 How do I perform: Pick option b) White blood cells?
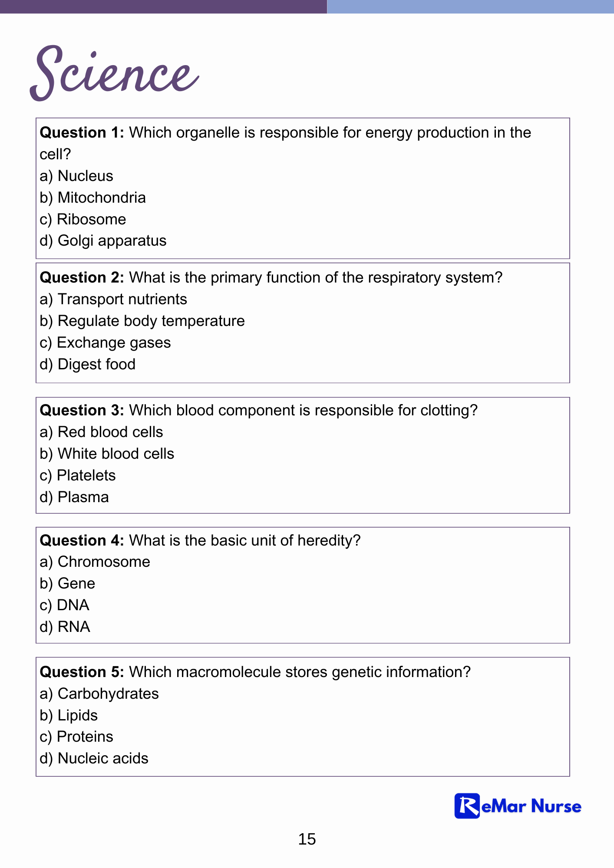pyautogui.click(x=107, y=454)
